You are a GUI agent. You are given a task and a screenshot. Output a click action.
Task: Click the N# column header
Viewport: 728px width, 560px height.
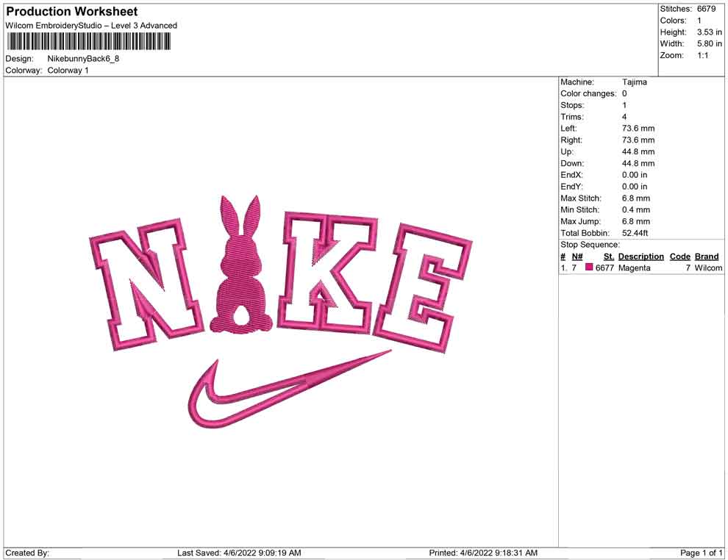point(577,256)
